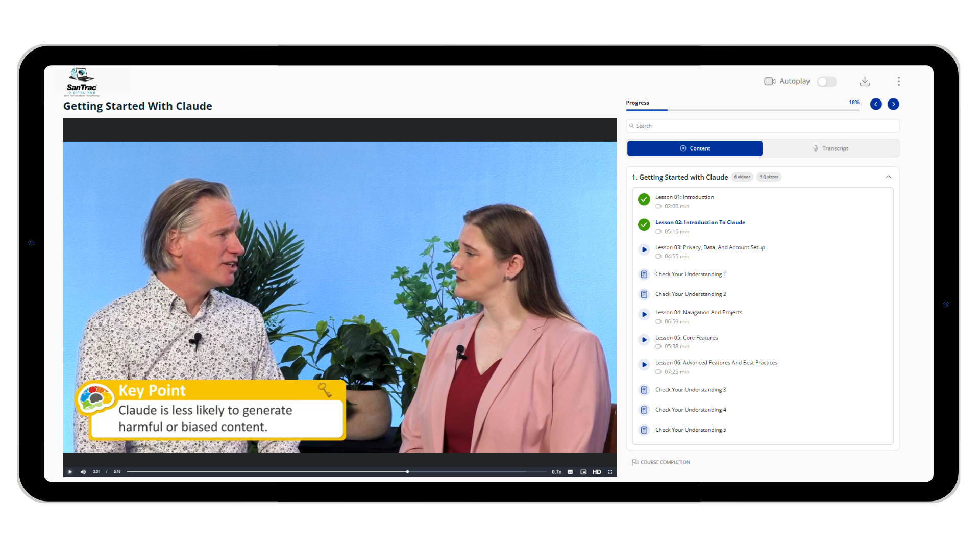980x551 pixels.
Task: Click the play icon beside Lesson 05
Action: tap(644, 340)
